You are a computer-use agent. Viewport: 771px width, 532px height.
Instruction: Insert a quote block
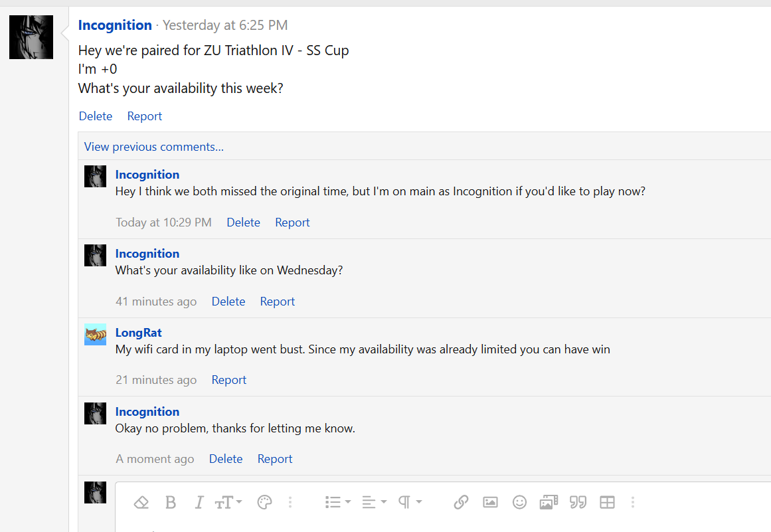pyautogui.click(x=578, y=502)
